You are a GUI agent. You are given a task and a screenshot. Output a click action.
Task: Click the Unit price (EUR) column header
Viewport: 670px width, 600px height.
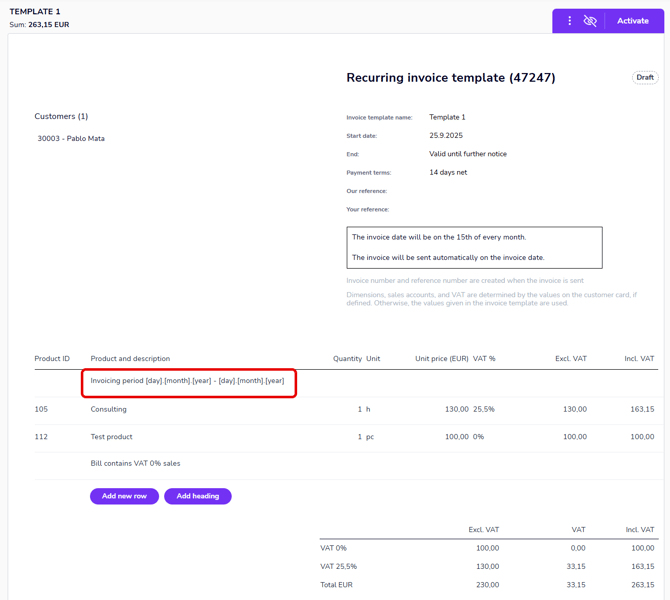pyautogui.click(x=442, y=359)
